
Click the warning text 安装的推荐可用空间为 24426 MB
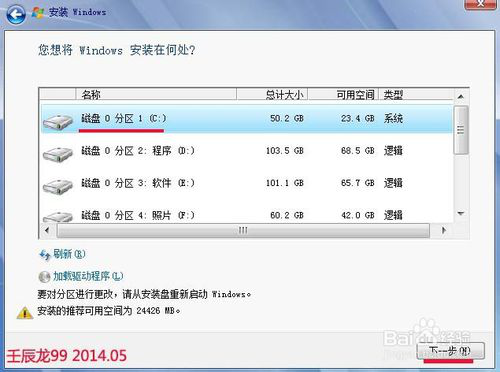pos(109,311)
